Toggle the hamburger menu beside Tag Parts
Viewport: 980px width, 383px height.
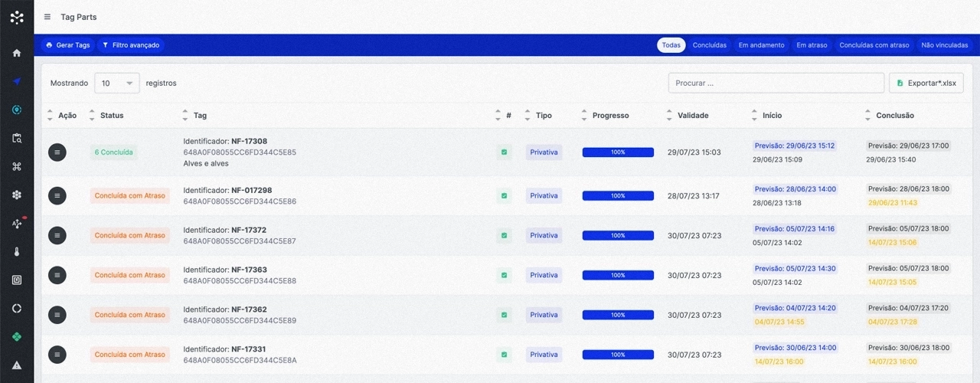47,17
